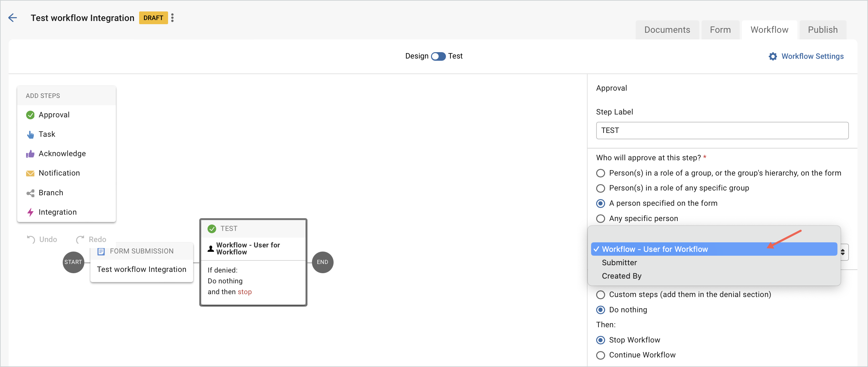Click the Acknowledge thumbs-up icon

coord(30,154)
